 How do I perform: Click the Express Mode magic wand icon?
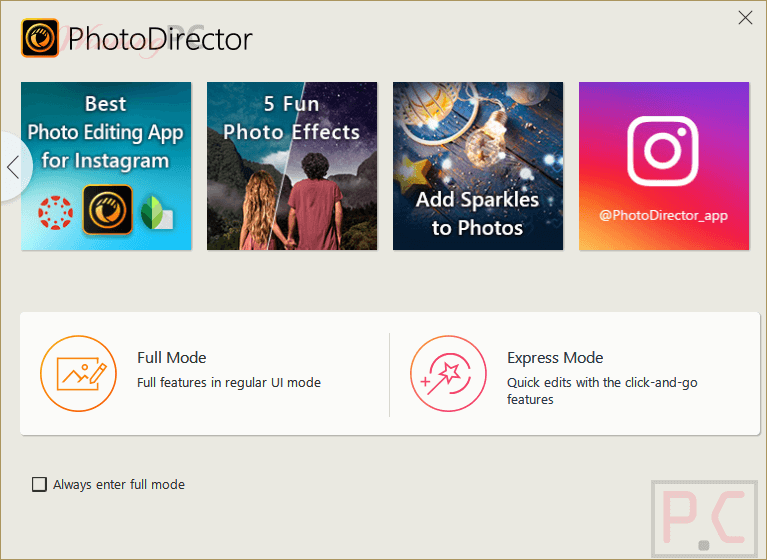click(448, 374)
